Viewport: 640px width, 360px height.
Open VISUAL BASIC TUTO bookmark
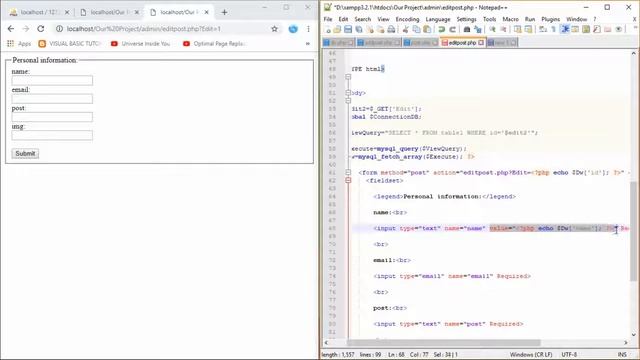[x=70, y=44]
